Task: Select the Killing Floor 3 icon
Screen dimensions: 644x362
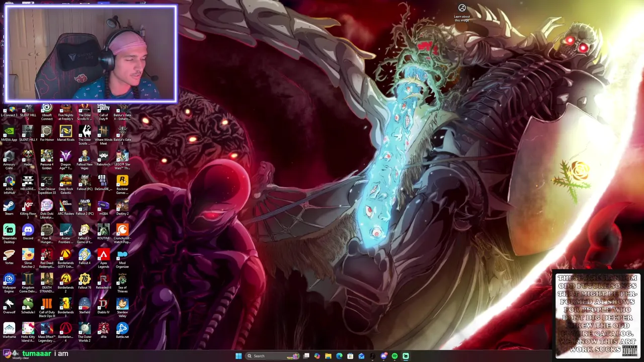Action: click(x=28, y=208)
